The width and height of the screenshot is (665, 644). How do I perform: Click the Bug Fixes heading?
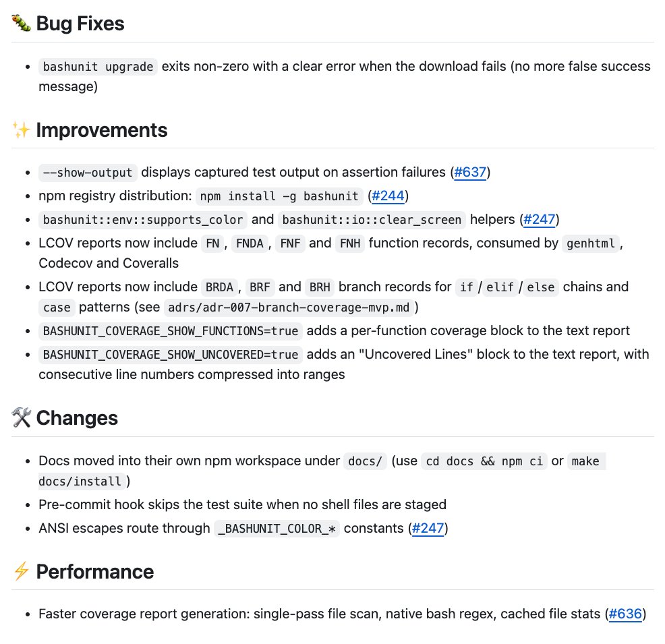pyautogui.click(x=80, y=24)
